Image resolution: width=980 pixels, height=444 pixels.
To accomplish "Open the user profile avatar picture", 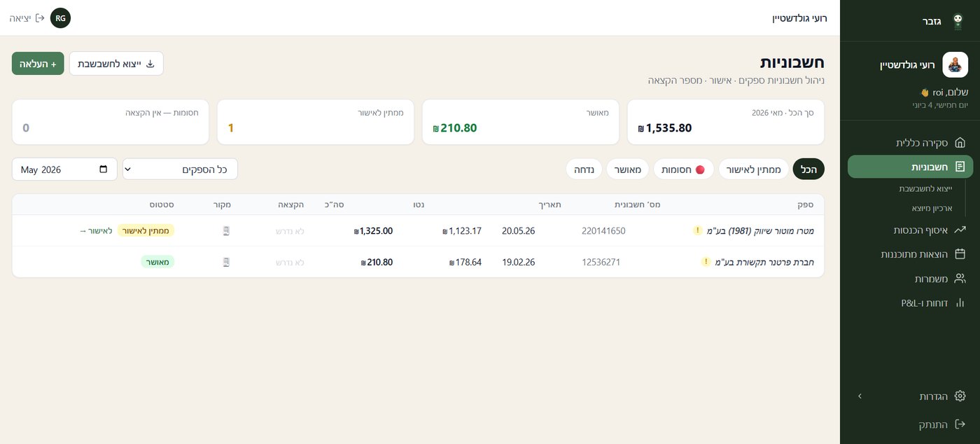I will coord(955,64).
